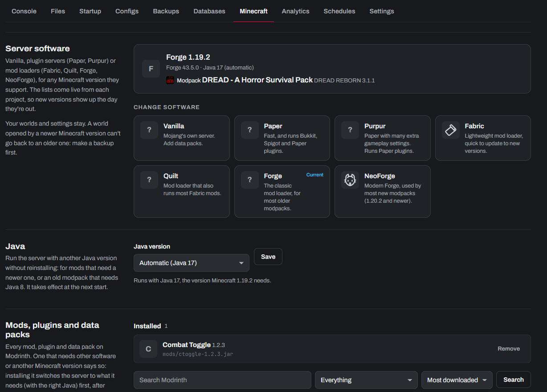Click the Vanilla question mark icon
The image size is (547, 392).
[x=149, y=130]
